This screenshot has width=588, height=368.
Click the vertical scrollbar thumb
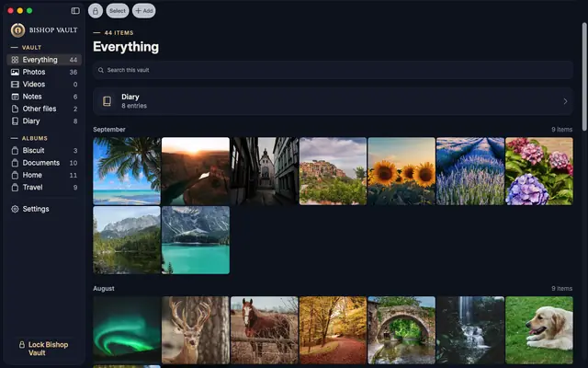[584, 77]
